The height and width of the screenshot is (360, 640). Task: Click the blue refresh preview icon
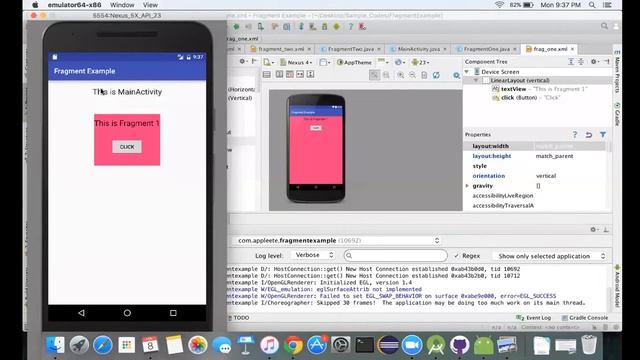(436, 75)
